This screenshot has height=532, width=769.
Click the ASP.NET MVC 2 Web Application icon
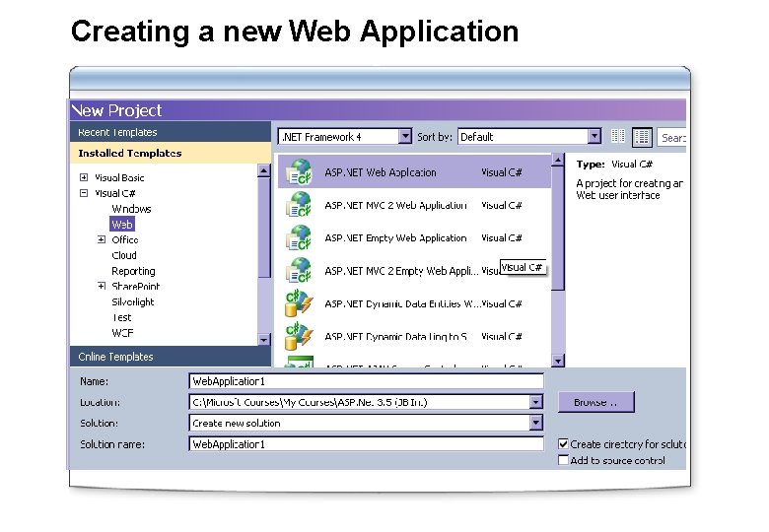tap(299, 204)
